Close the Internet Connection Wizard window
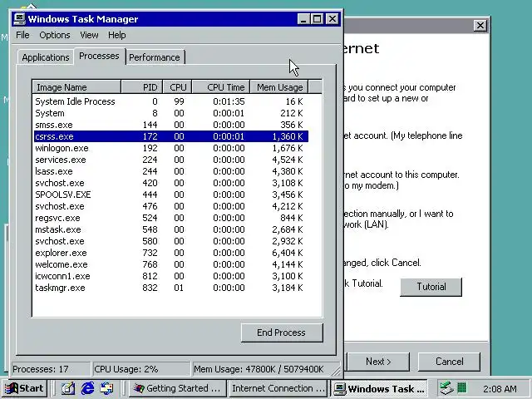The height and width of the screenshot is (399, 532). pyautogui.click(x=480, y=26)
